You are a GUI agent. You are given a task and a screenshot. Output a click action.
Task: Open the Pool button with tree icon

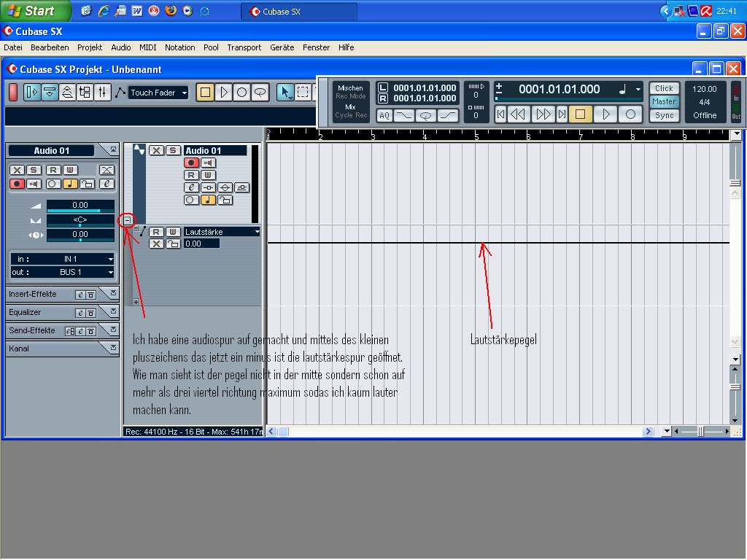85,92
